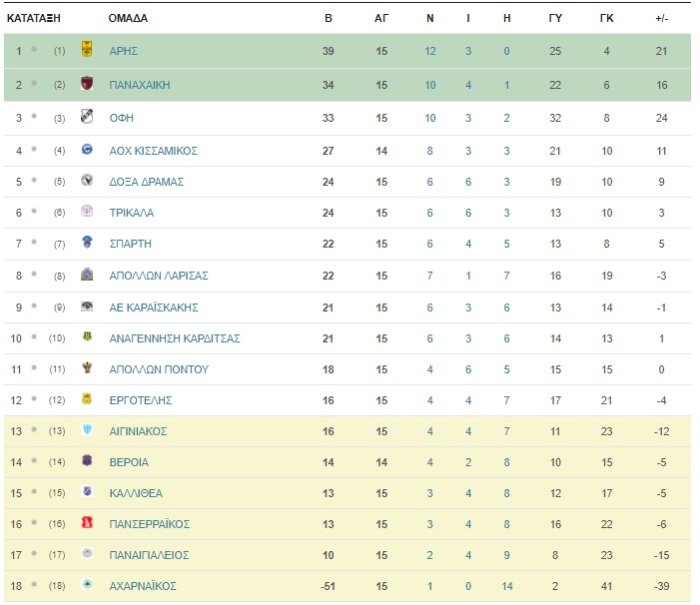Click the ΚΑΛΛΙΘΕΑ team name
Viewport: 700px width, 605px height.
coord(136,493)
